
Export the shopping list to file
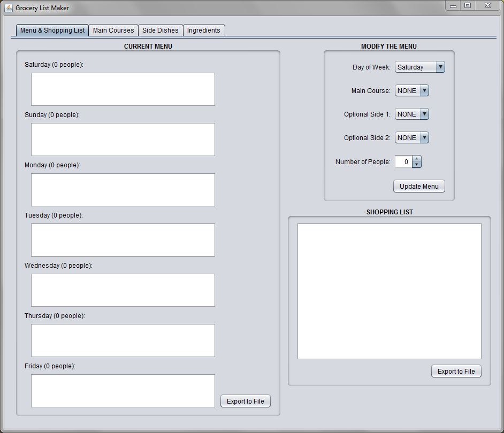tap(456, 372)
